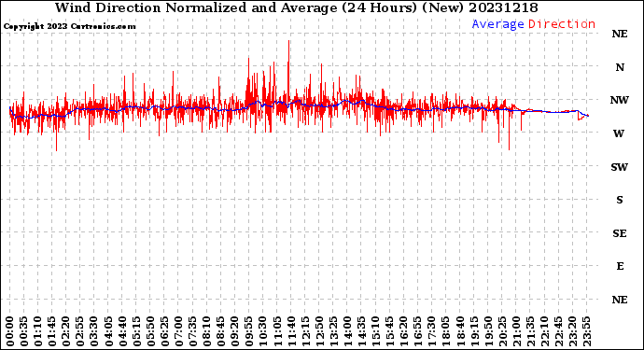This screenshot has width=644, height=350.
Task: Click the 11:40 time axis label
Action: coord(291,331)
